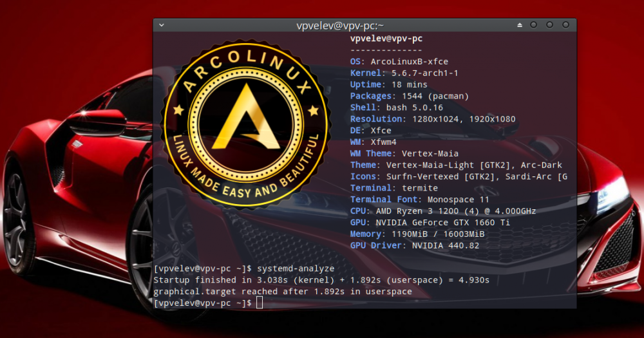Open the window menu chevron in the title bar
This screenshot has width=644, height=338.
pos(162,25)
